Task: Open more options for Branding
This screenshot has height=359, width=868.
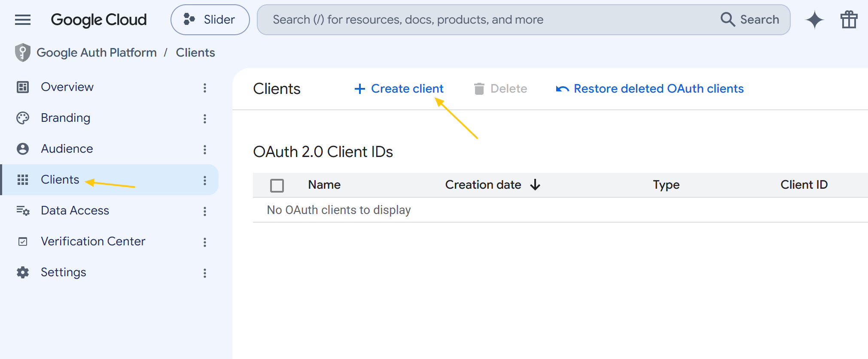Action: 205,119
